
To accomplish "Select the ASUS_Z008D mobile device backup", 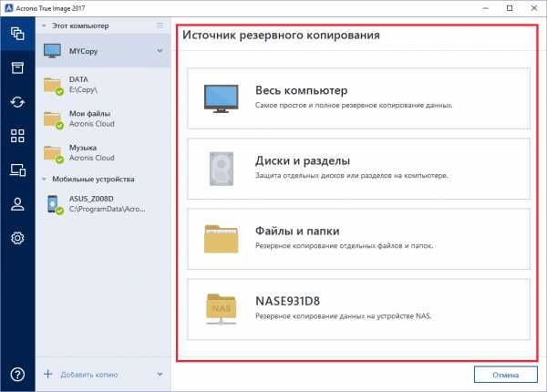I will coord(102,204).
